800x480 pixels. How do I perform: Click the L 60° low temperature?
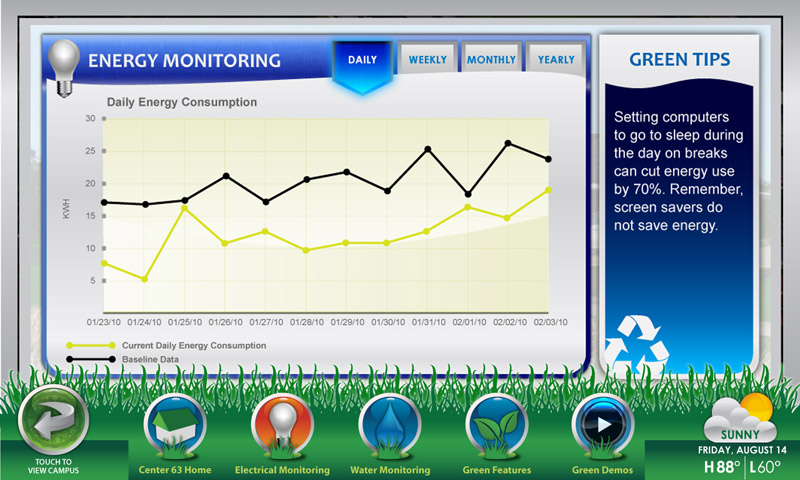[765, 467]
